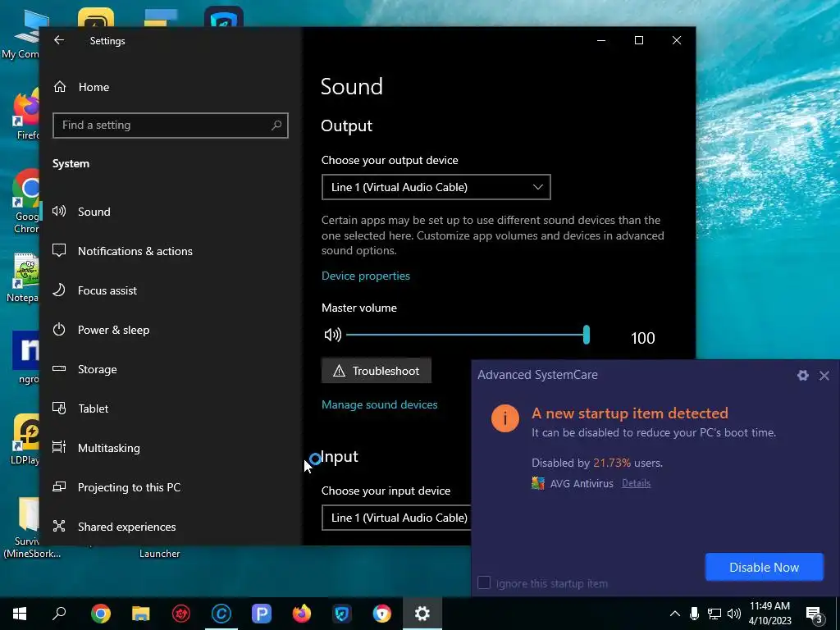This screenshot has width=840, height=630.
Task: Select the Notepad++ desktop shortcut
Action: coord(25,278)
